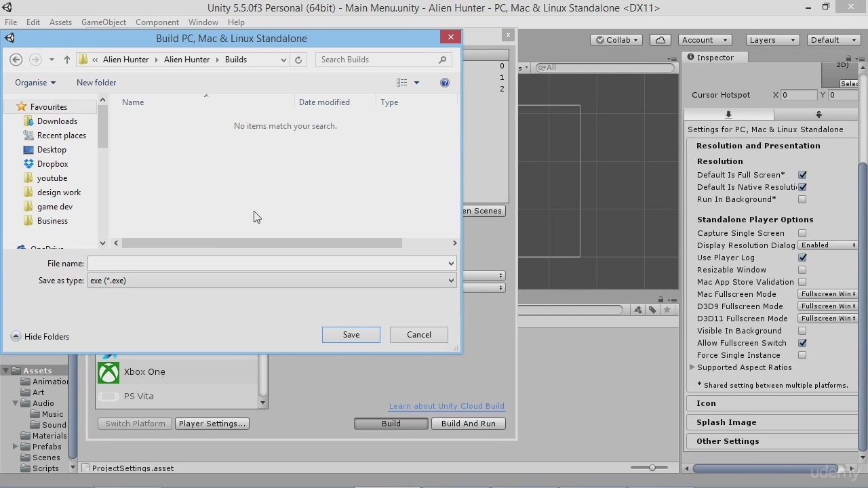Follow Learn about Unity Cloud Build link

click(x=447, y=406)
